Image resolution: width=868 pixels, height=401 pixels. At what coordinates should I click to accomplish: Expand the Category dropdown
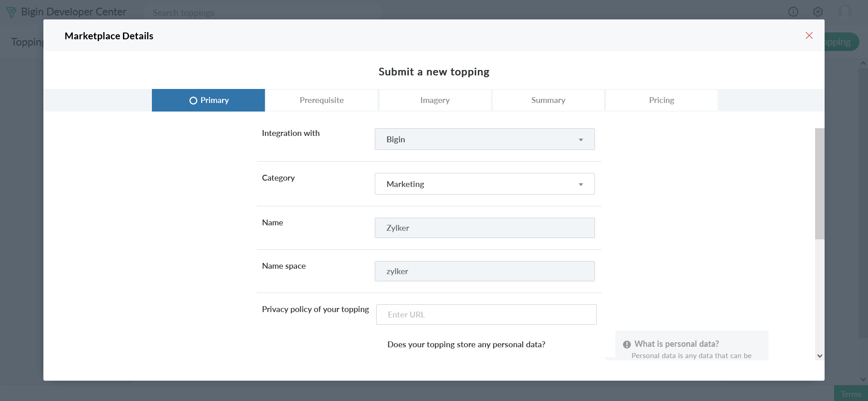pyautogui.click(x=484, y=184)
